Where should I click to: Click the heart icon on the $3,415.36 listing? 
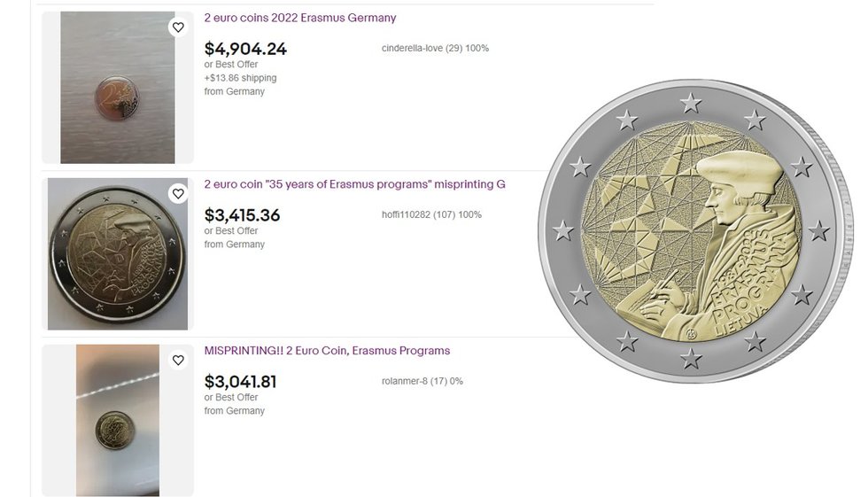[x=178, y=194]
